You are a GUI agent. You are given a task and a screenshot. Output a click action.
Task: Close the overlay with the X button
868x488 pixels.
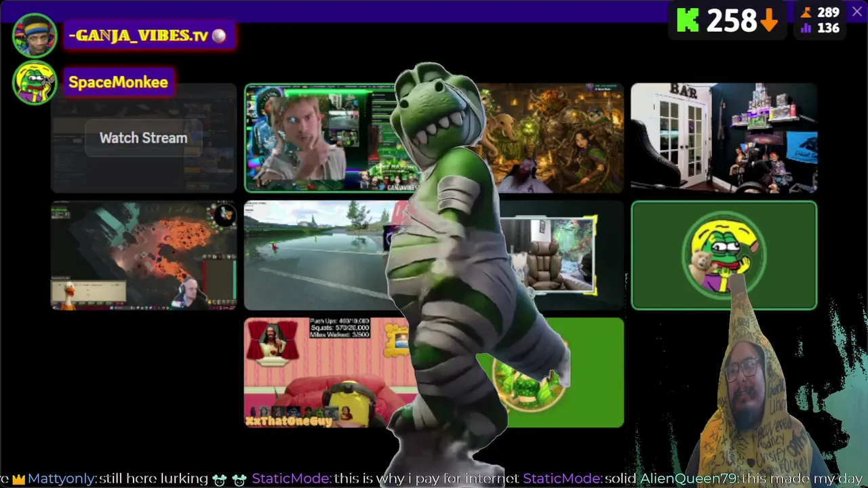(856, 12)
